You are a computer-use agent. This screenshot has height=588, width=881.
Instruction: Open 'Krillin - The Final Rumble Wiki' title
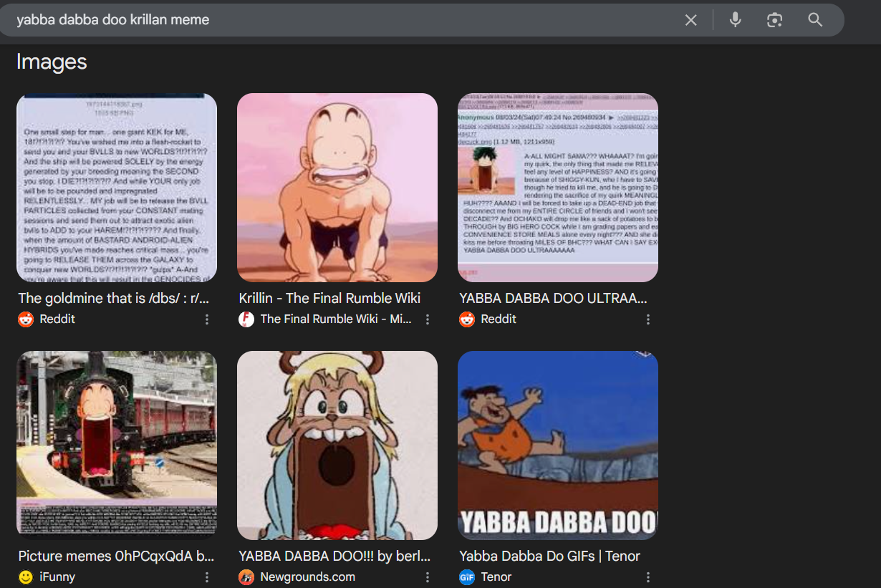point(329,298)
